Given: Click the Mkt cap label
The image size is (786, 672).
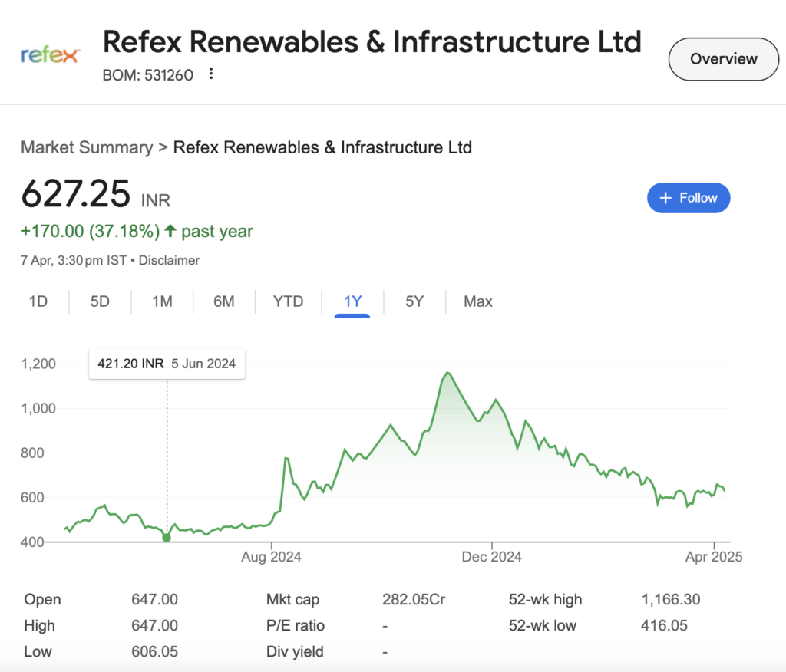Looking at the screenshot, I should coord(292,599).
